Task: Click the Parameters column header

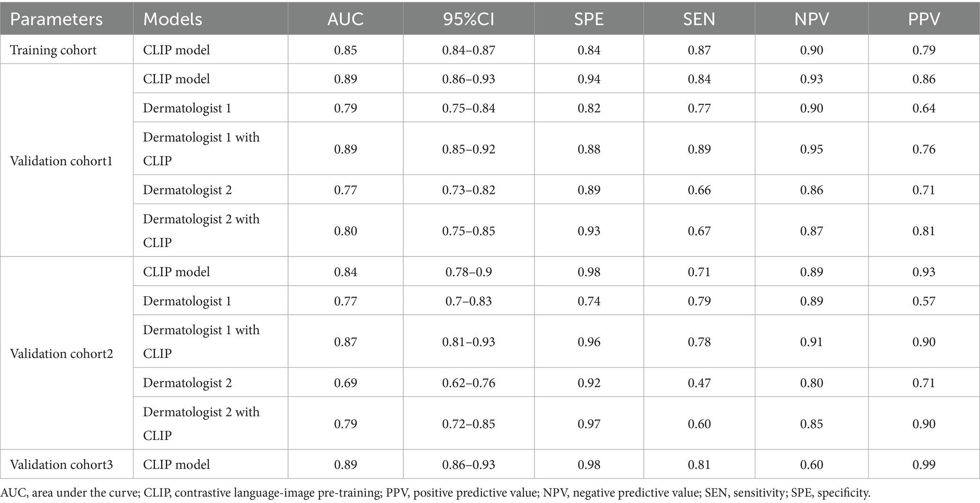Action: 56,19
